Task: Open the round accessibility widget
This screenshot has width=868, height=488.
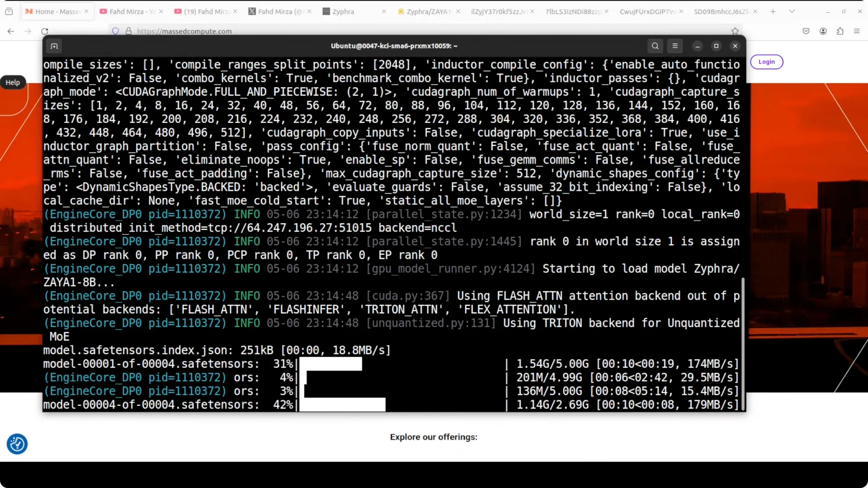Action: pos(17,444)
